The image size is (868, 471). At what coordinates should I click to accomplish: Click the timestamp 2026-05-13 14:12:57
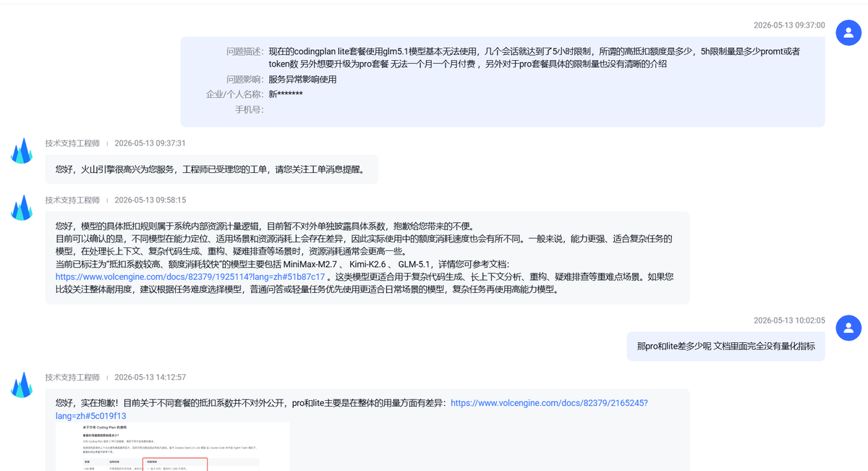[150, 377]
